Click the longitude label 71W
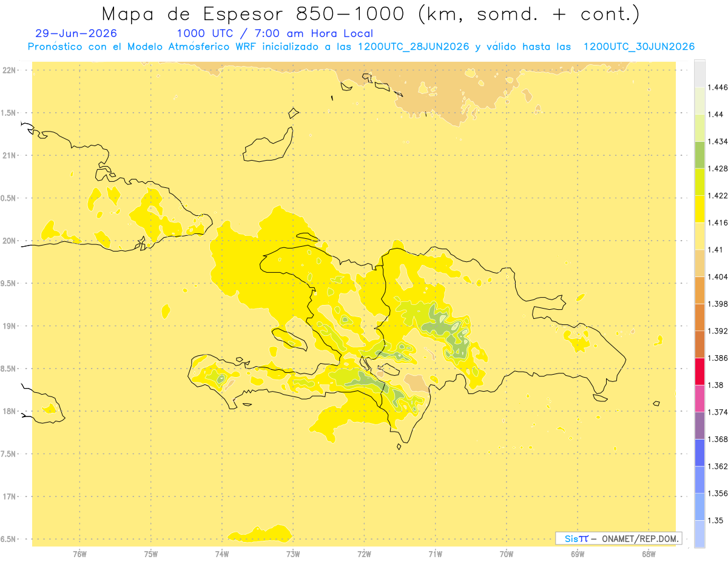 click(435, 555)
